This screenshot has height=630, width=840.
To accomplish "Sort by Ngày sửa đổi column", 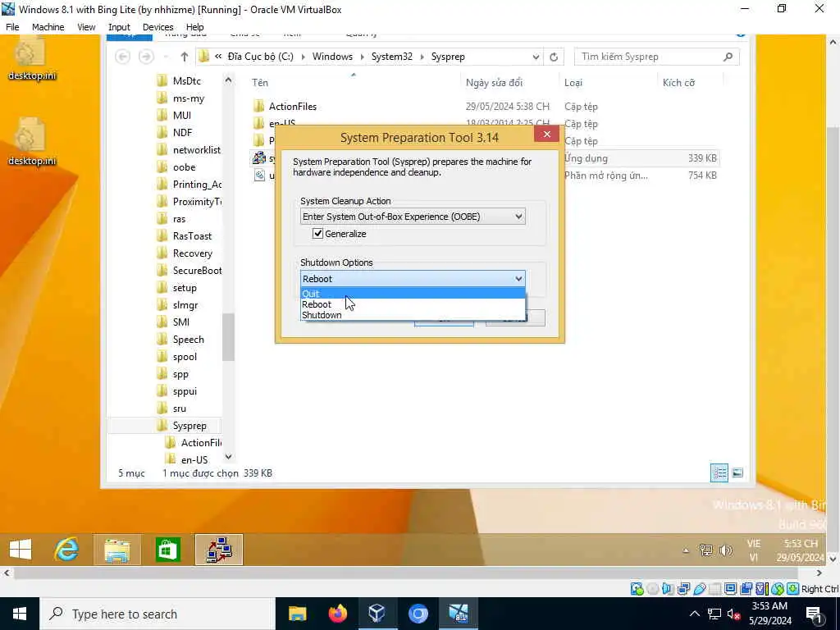I will 494,83.
